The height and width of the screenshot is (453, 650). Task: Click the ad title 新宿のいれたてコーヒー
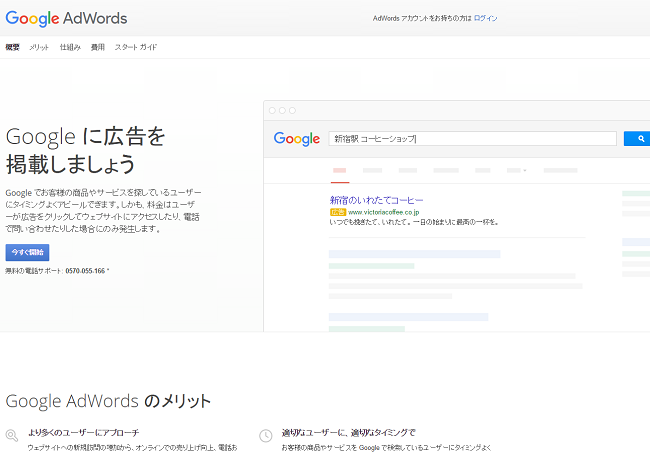click(376, 200)
